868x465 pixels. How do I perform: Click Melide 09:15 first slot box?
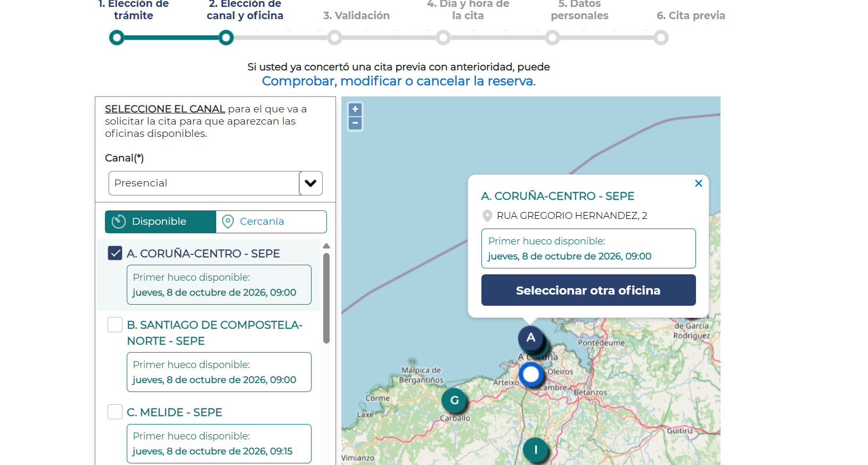(219, 444)
